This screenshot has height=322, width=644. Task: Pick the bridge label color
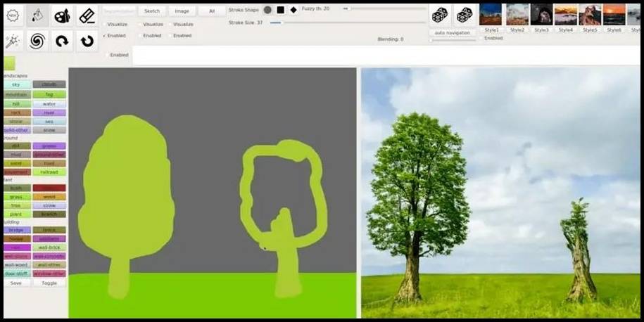(16, 230)
